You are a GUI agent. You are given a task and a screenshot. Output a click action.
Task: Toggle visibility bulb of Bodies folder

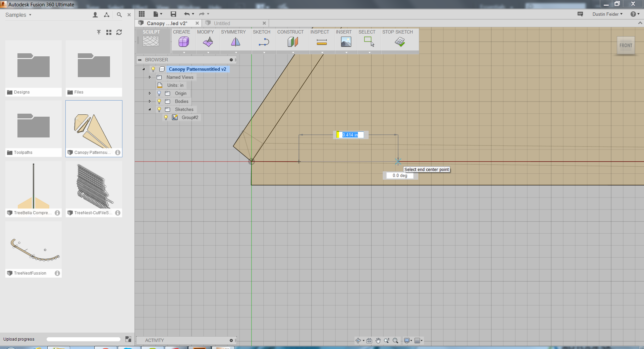[159, 101]
